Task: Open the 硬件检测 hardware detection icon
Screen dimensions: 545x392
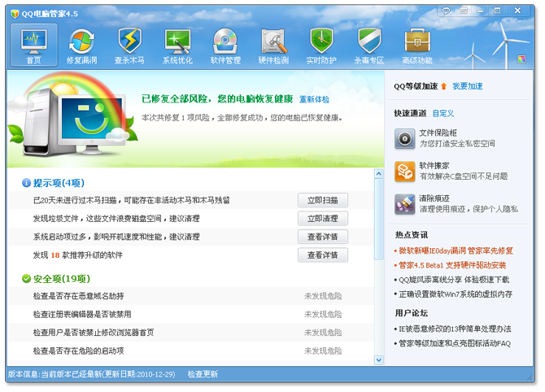Action: (273, 46)
